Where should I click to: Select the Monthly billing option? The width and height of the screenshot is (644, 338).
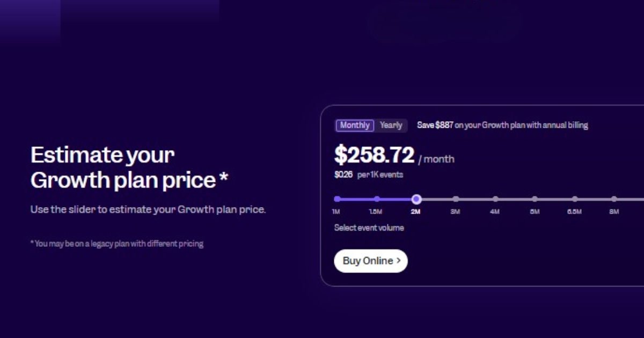[x=354, y=125]
